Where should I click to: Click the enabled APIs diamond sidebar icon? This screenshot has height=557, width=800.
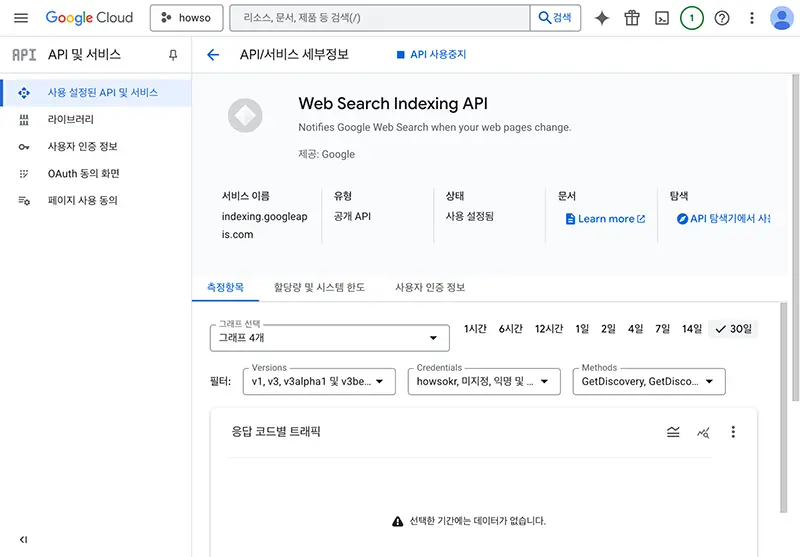tap(24, 93)
